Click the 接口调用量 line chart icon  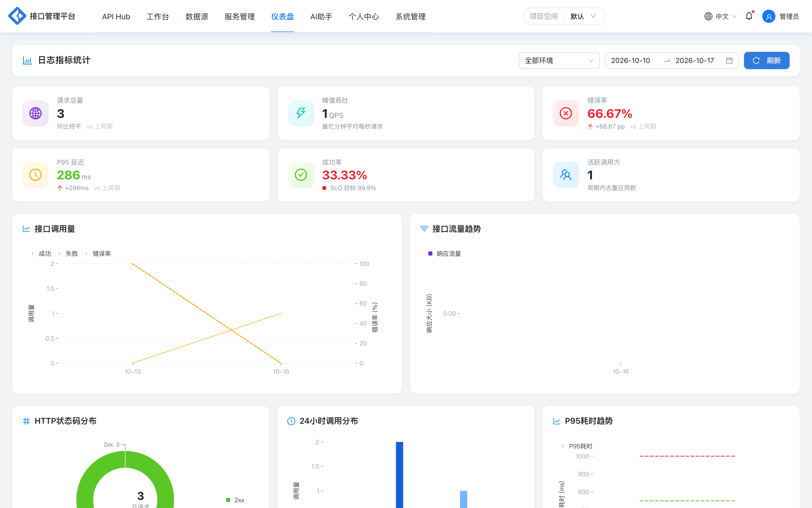click(x=26, y=229)
